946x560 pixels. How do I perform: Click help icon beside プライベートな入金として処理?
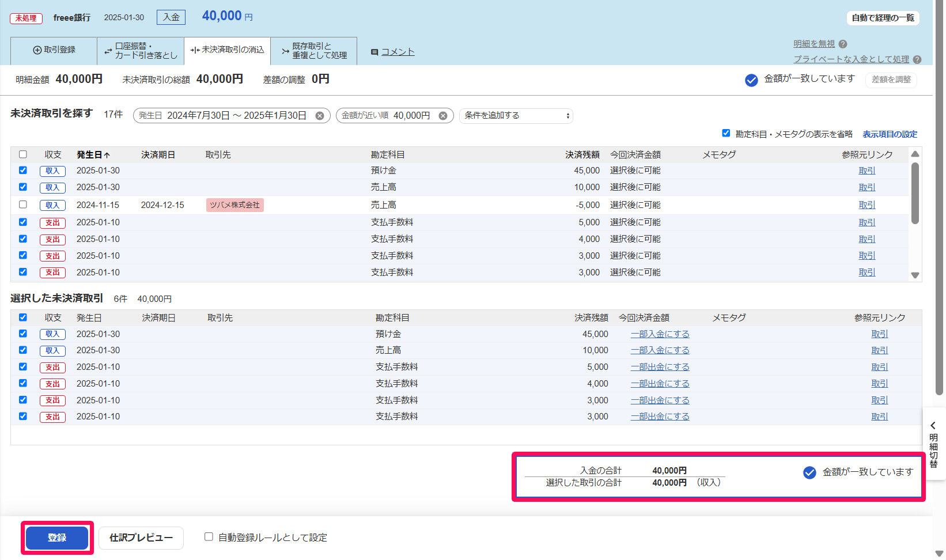(x=917, y=59)
